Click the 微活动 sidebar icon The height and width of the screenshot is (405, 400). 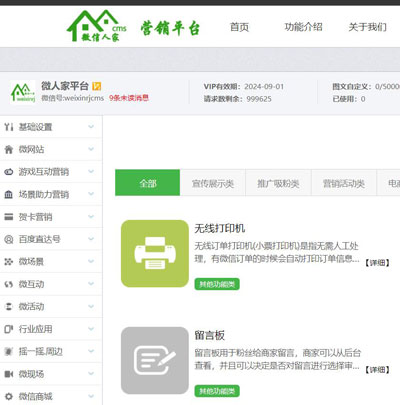[x=9, y=306]
